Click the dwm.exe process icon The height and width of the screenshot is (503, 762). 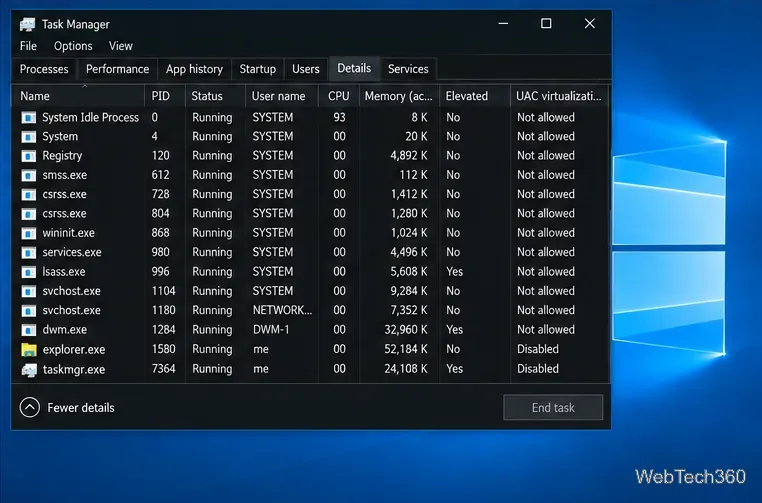coord(29,330)
